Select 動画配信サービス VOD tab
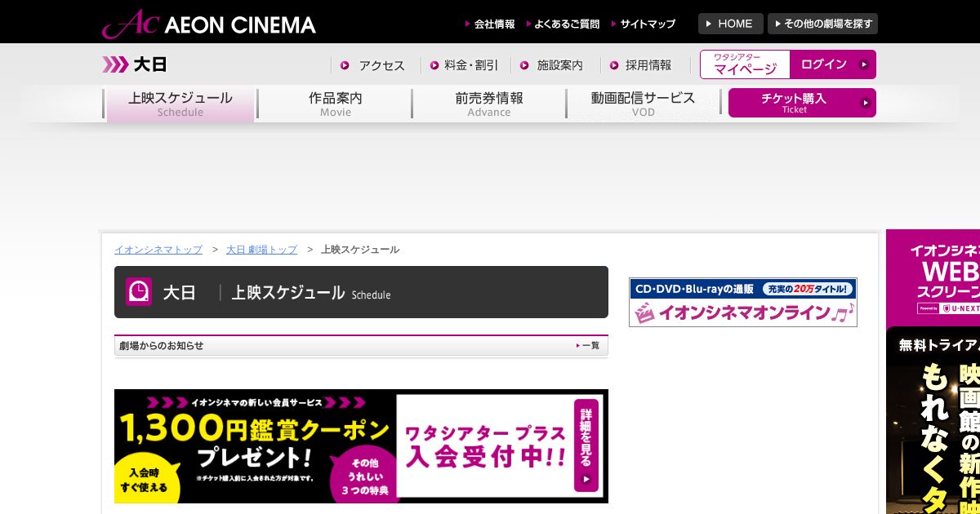Screen dimensions: 980x514 644,104
